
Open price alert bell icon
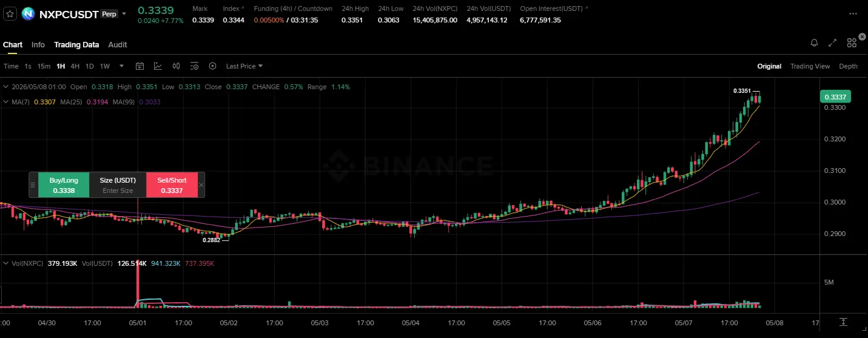pos(814,43)
